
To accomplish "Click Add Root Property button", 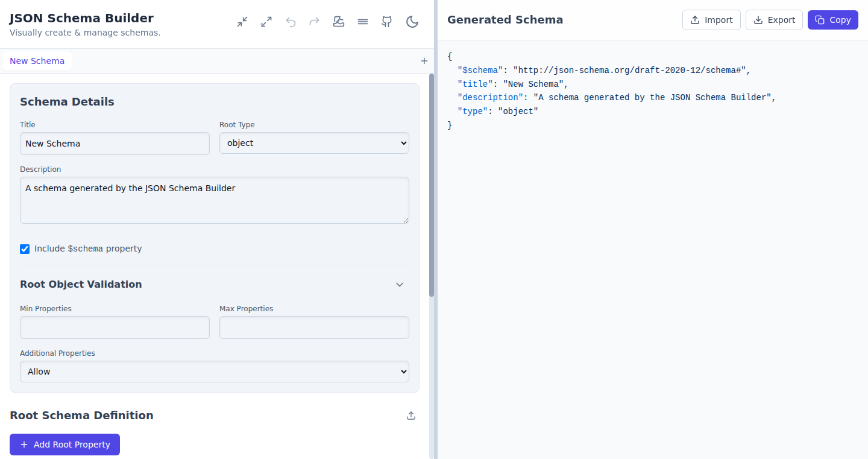I will point(64,445).
